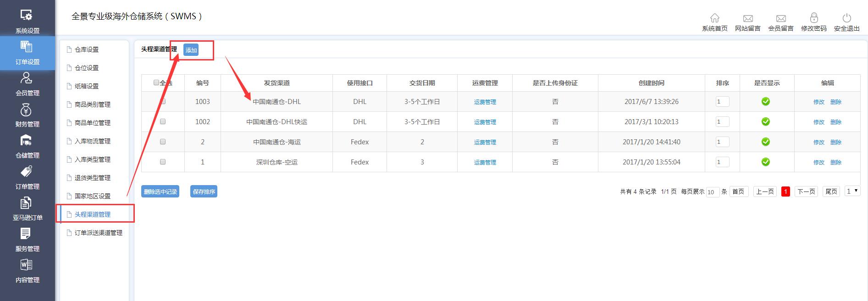Open 会员管理 from the left sidebar
868x301 pixels.
[x=27, y=78]
